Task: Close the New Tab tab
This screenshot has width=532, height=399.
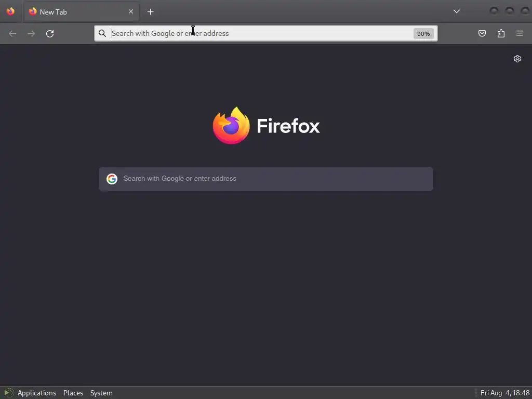Action: pos(130,11)
